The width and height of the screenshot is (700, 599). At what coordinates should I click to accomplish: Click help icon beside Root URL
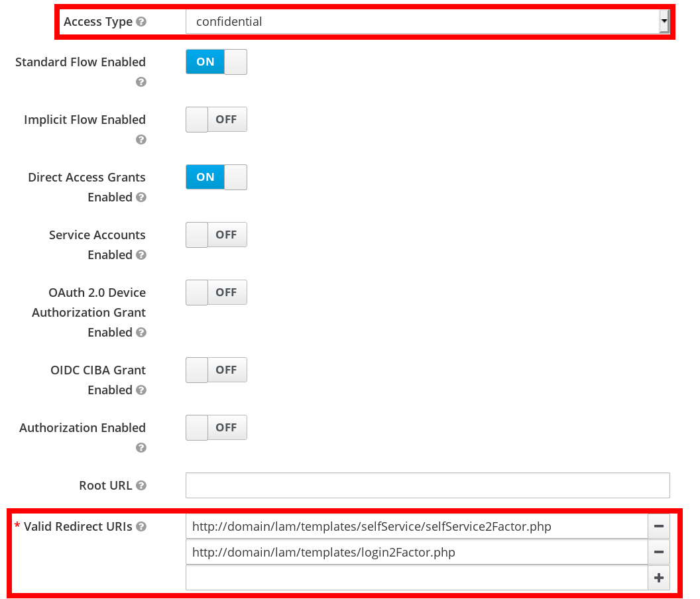(141, 486)
